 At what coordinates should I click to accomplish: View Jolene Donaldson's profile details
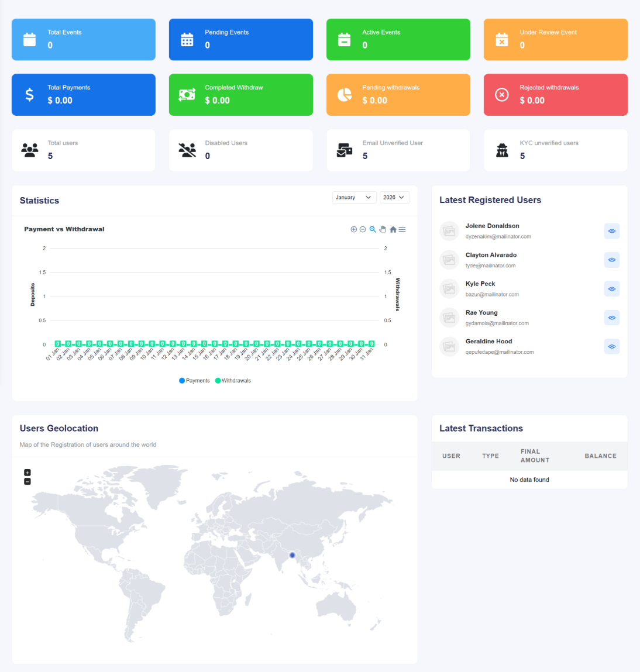611,231
